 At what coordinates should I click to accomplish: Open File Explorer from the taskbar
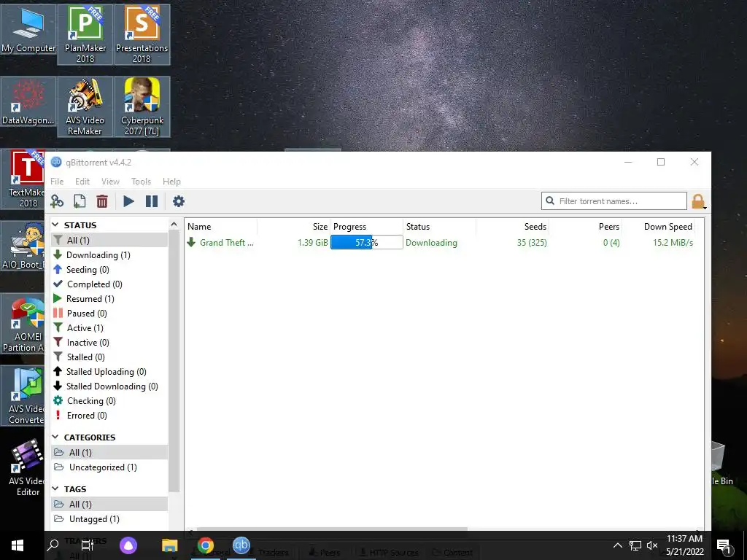(169, 545)
